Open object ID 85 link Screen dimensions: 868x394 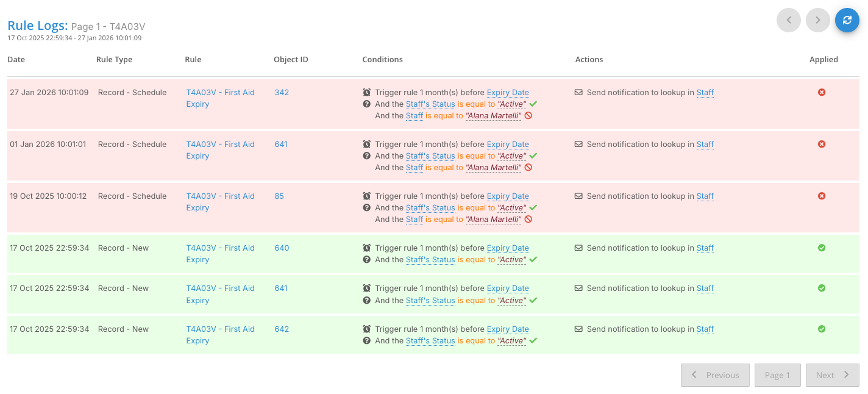coord(279,196)
